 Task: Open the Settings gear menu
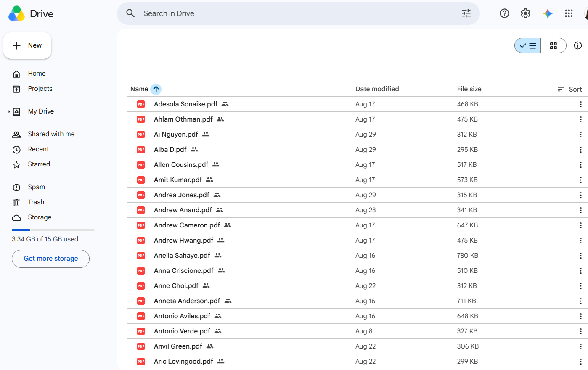point(525,13)
